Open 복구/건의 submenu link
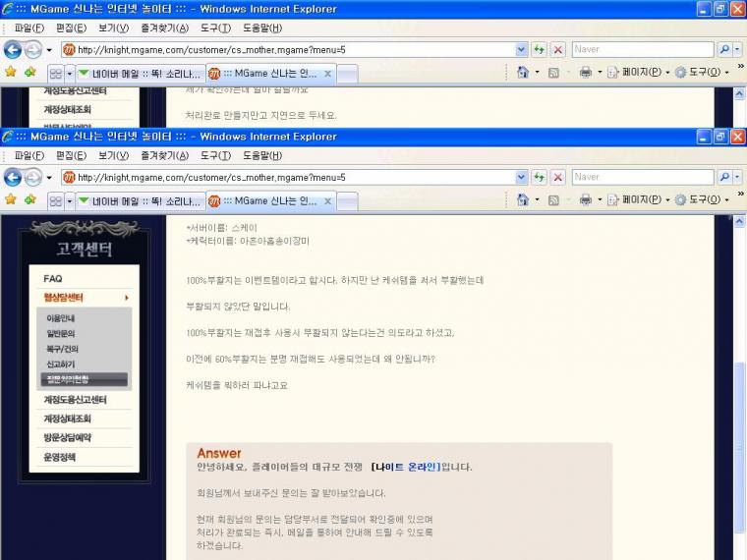Screen dimensions: 747x560 [62, 349]
